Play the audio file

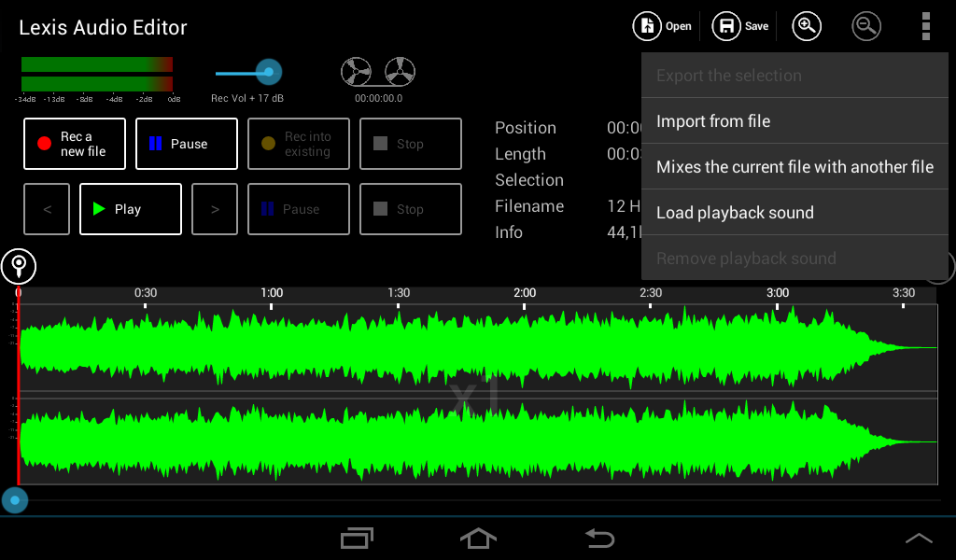tap(131, 209)
